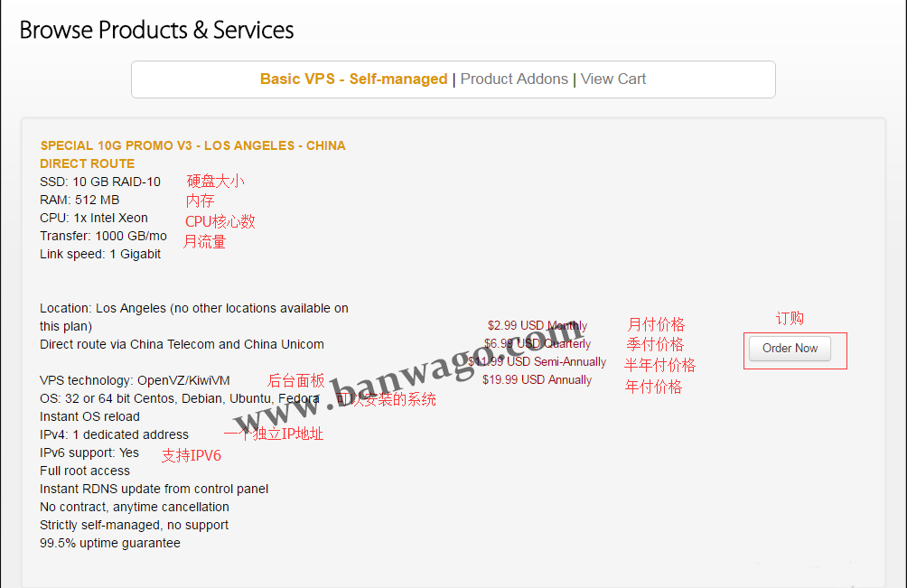The width and height of the screenshot is (907, 588).
Task: Open the Basic VPS - Self-managed category
Action: (353, 79)
